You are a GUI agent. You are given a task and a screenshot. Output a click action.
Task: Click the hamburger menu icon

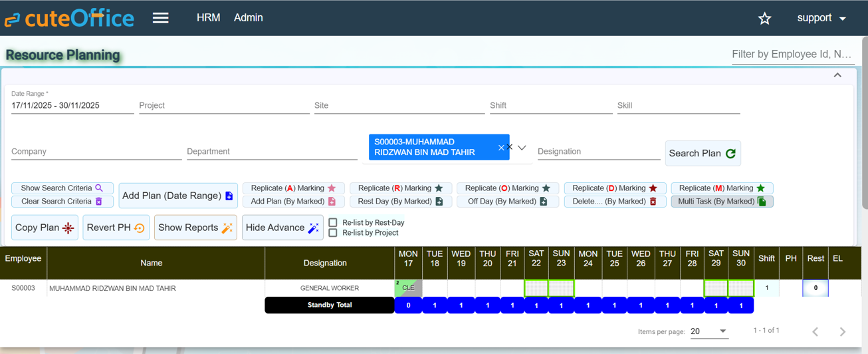click(x=160, y=18)
